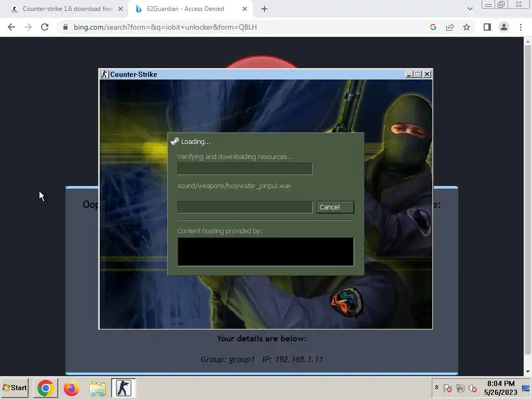This screenshot has width=532, height=399.
Task: Expand the tab search dropdown
Action: [470, 9]
